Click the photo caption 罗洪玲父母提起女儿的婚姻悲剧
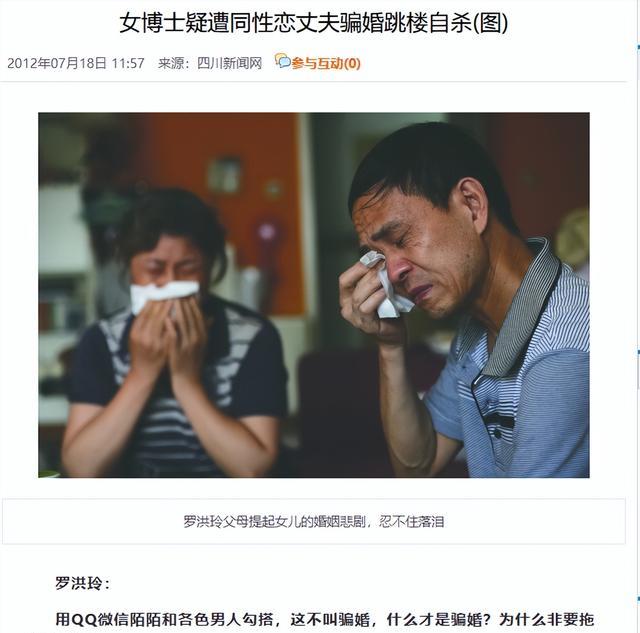The image size is (640, 633). coord(274,521)
